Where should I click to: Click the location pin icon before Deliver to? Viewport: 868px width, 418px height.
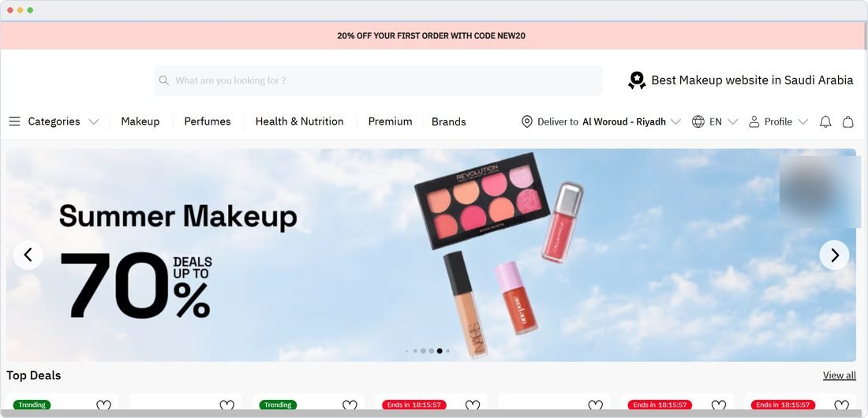point(527,121)
